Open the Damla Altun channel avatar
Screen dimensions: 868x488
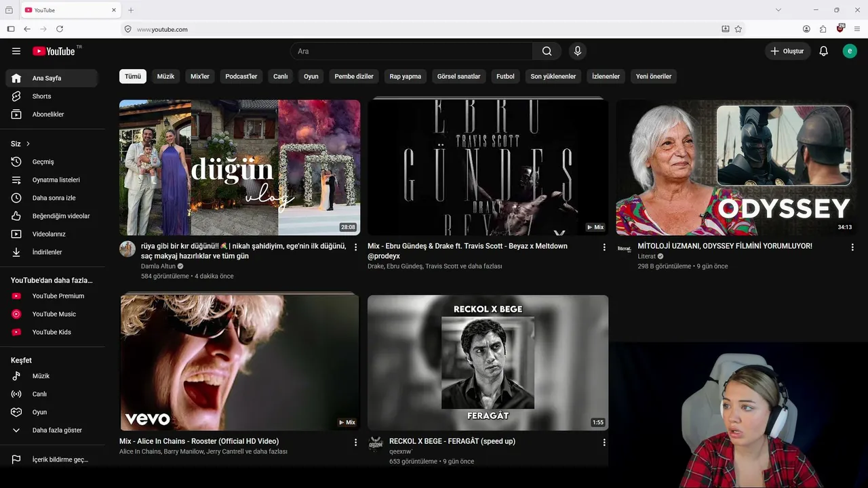pyautogui.click(x=127, y=249)
